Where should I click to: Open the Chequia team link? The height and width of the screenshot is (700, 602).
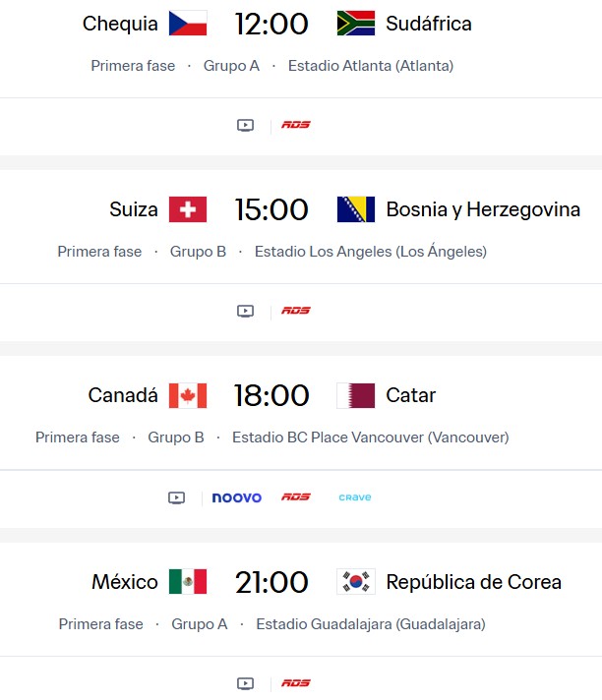coord(120,24)
